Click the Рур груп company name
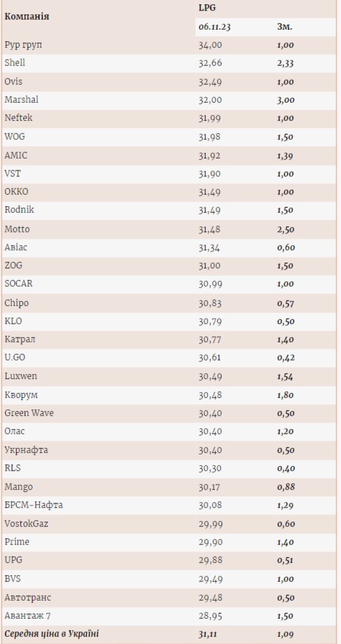341x644 pixels. [x=23, y=45]
